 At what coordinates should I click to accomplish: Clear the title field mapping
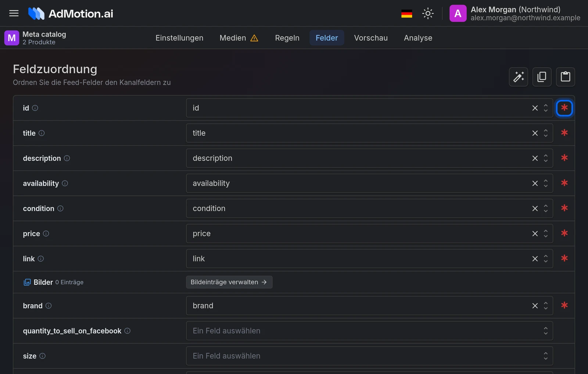tap(535, 133)
